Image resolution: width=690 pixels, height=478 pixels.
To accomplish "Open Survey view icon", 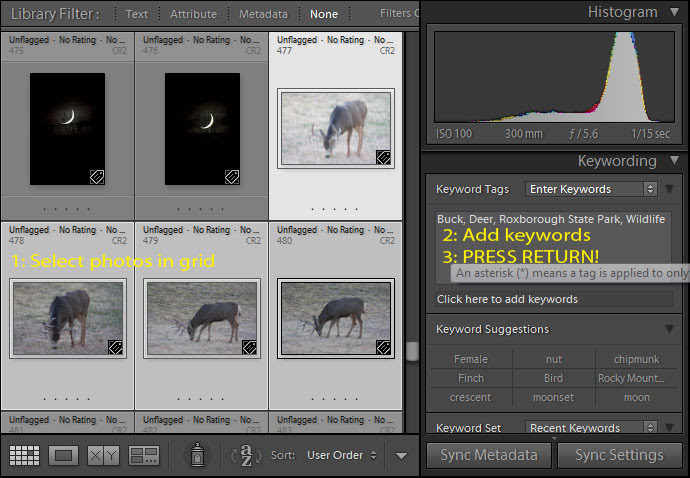I will [143, 455].
